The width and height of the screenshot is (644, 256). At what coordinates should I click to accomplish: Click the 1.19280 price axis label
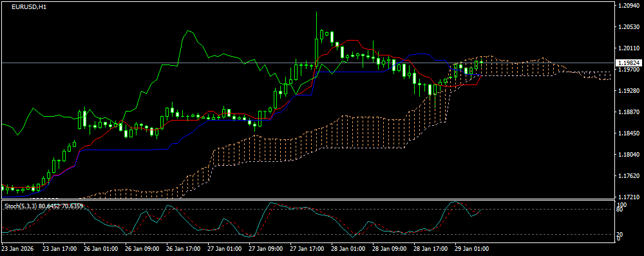629,90
